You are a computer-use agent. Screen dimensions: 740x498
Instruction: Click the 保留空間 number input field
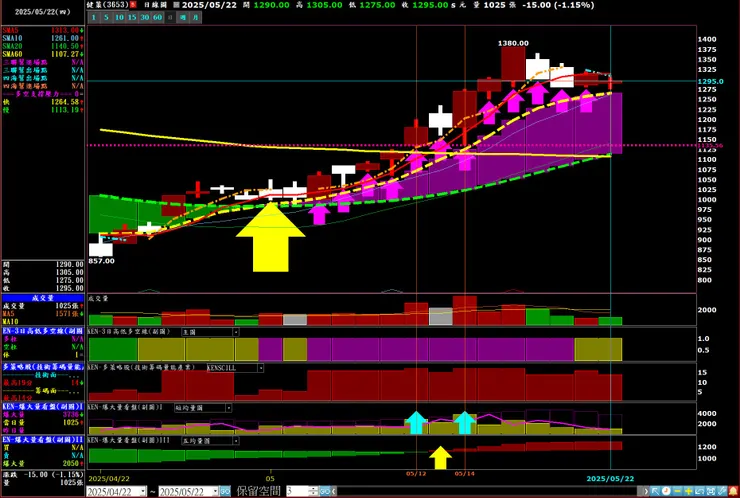point(298,491)
